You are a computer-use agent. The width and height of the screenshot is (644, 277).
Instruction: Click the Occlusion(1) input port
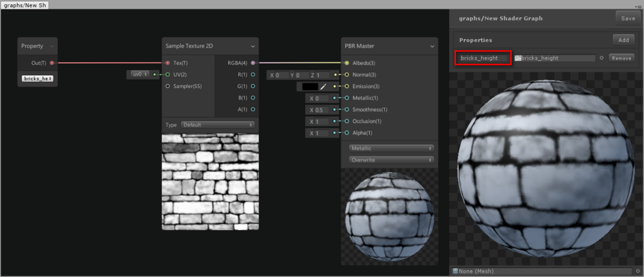[347, 121]
